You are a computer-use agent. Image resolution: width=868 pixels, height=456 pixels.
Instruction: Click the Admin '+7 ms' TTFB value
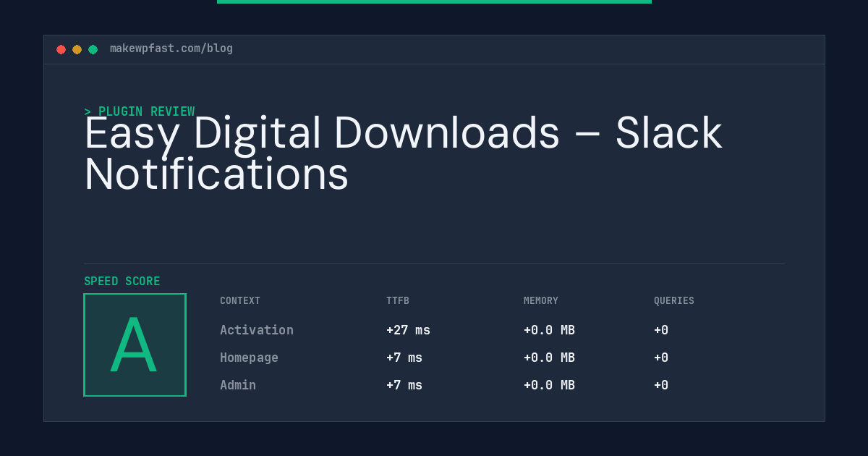coord(404,385)
